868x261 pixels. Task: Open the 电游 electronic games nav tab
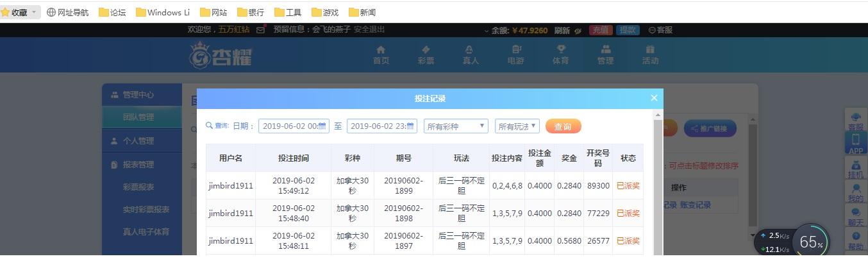[x=515, y=55]
